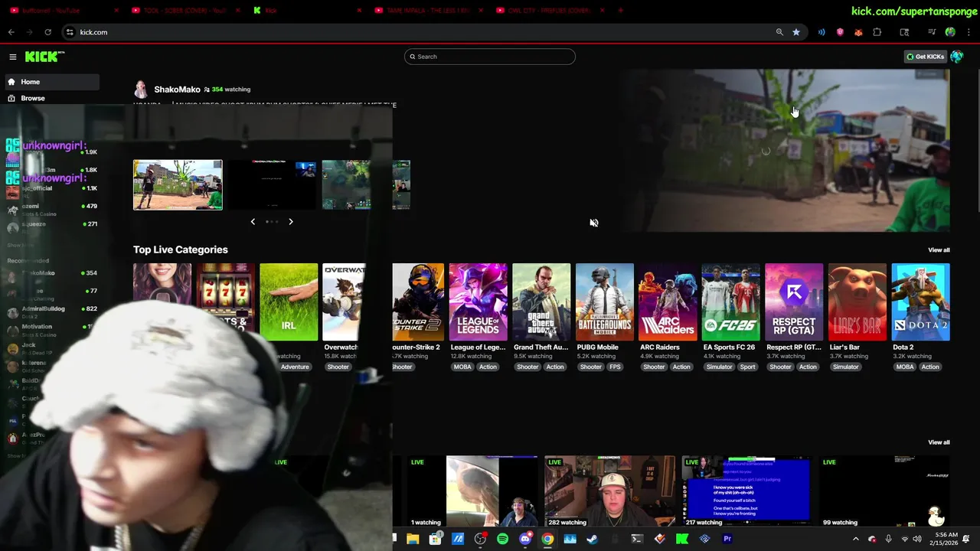Open the Respect RP (GTA) category card
The width and height of the screenshot is (980, 551).
[794, 302]
